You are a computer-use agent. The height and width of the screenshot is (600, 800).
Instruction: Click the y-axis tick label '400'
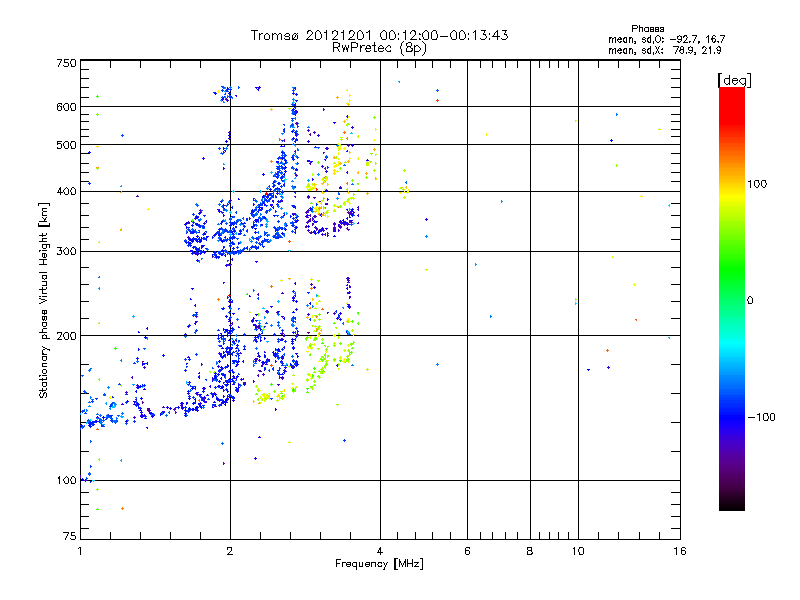66,192
